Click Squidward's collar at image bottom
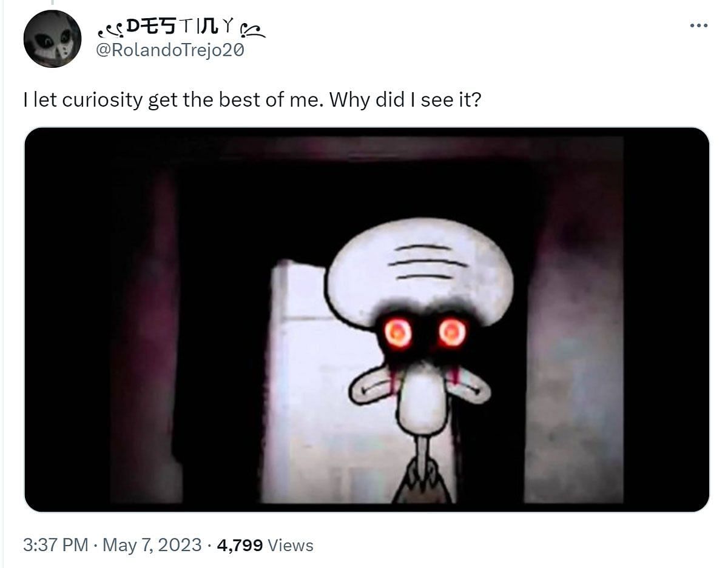The height and width of the screenshot is (568, 728). 423,484
